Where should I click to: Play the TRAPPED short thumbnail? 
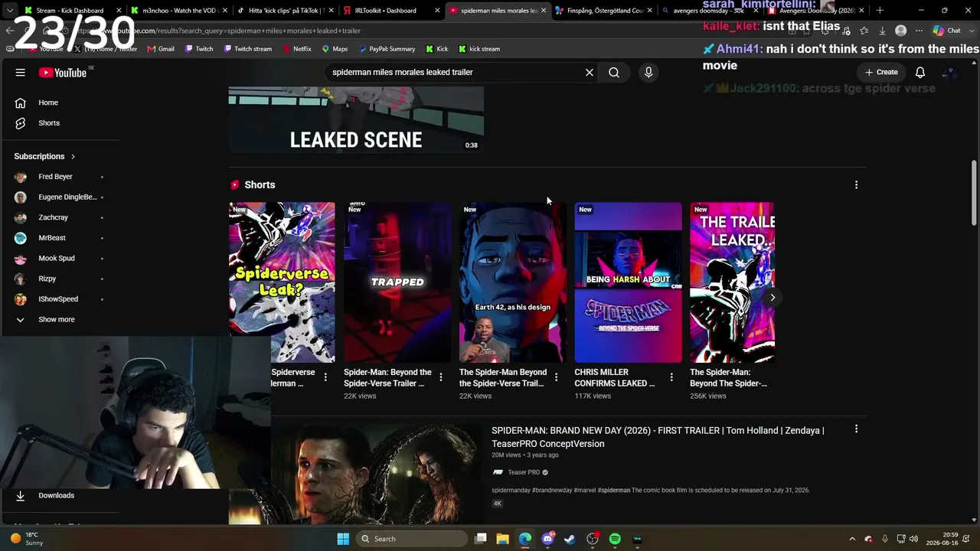(397, 282)
